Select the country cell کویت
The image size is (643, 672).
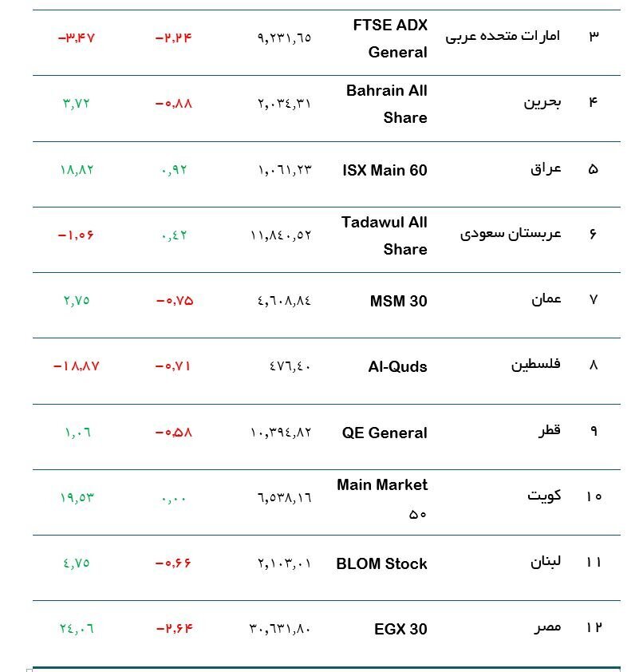[544, 496]
